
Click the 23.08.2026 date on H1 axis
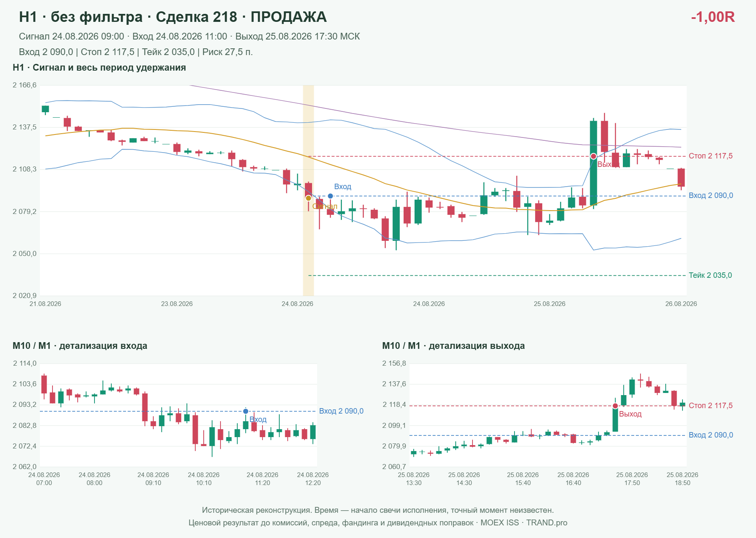click(x=177, y=304)
